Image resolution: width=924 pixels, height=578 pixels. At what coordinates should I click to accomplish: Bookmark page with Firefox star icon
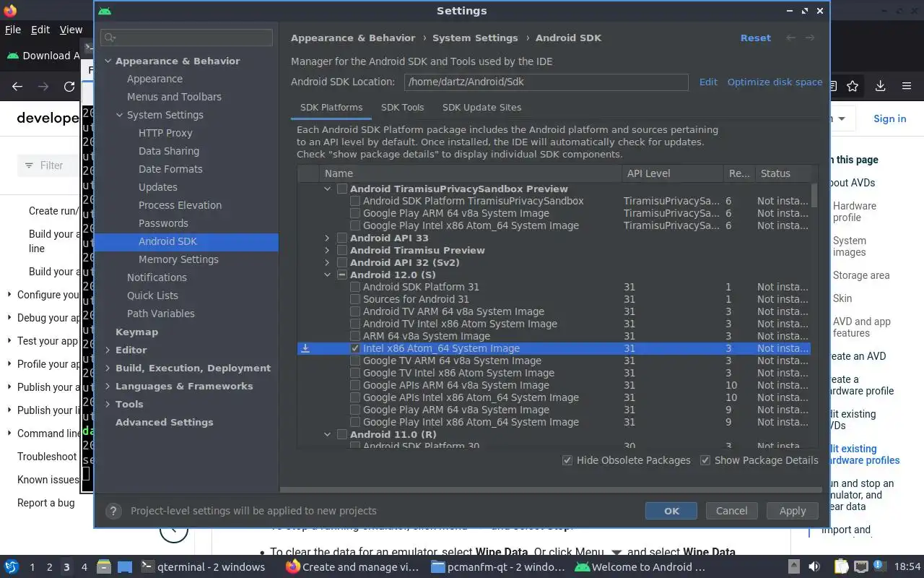point(853,87)
